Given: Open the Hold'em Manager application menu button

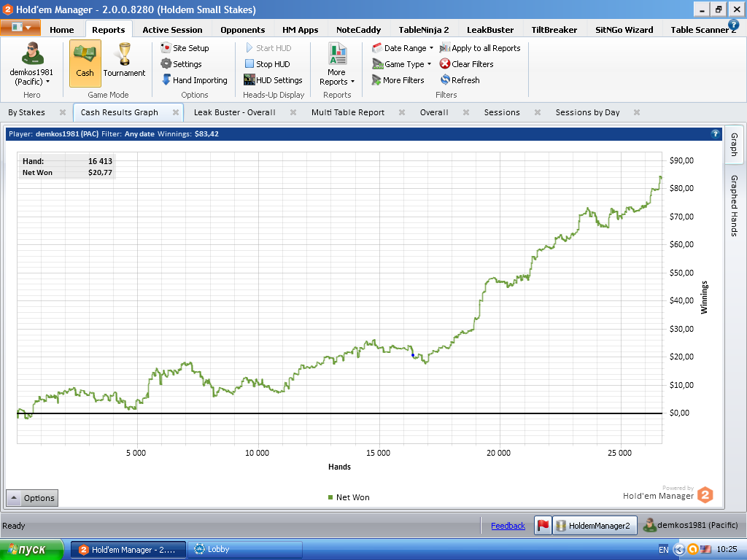Looking at the screenshot, I should coord(20,28).
